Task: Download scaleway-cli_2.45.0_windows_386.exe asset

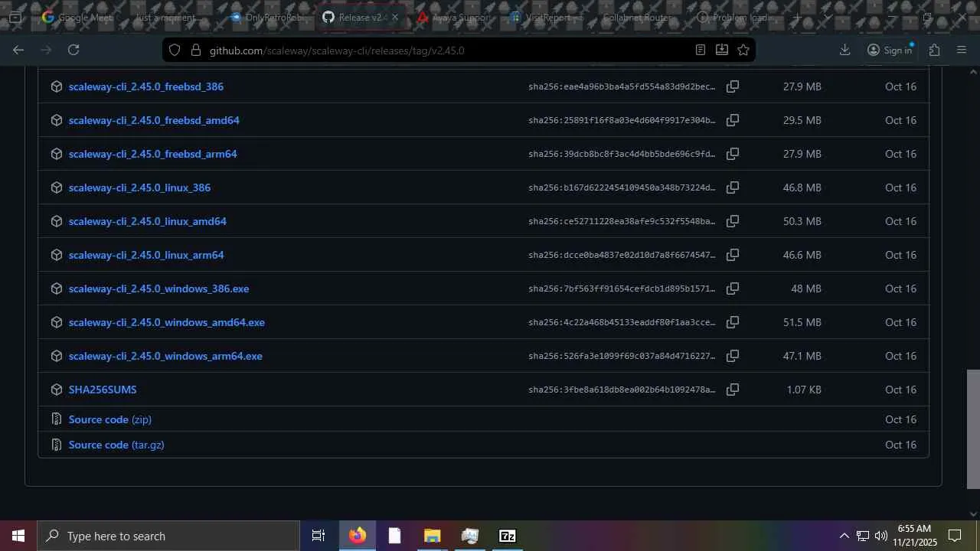Action: pyautogui.click(x=158, y=289)
